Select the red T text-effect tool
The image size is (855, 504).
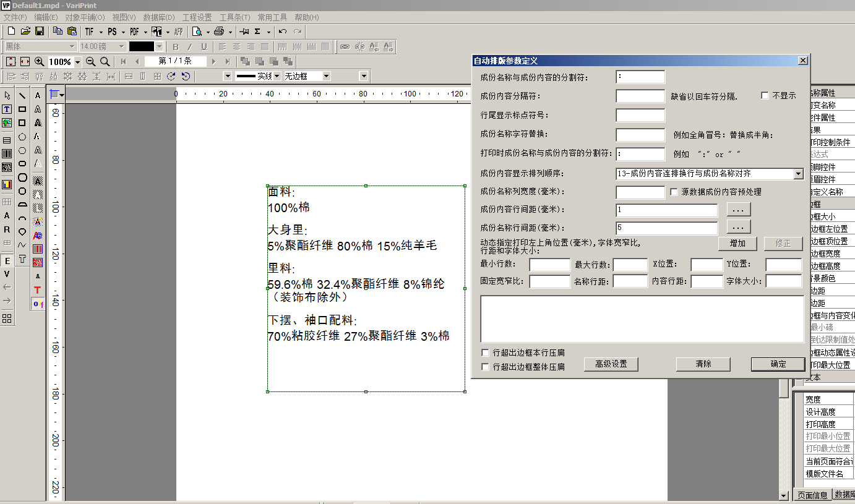[38, 289]
